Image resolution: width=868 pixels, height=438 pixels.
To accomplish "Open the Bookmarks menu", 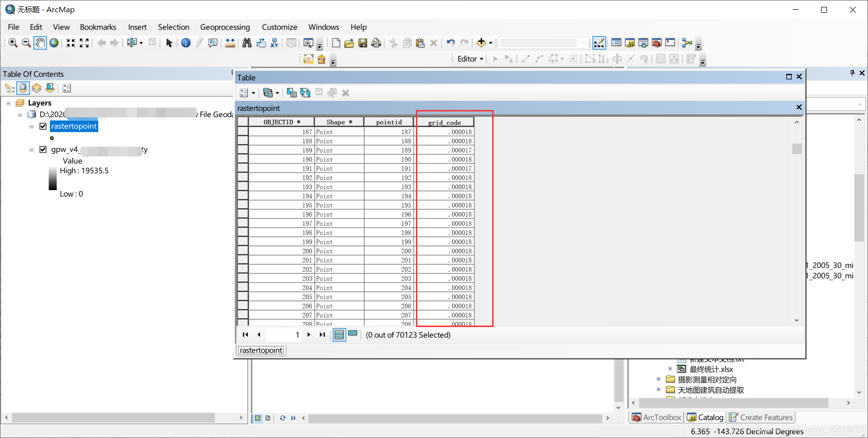I will pos(98,27).
